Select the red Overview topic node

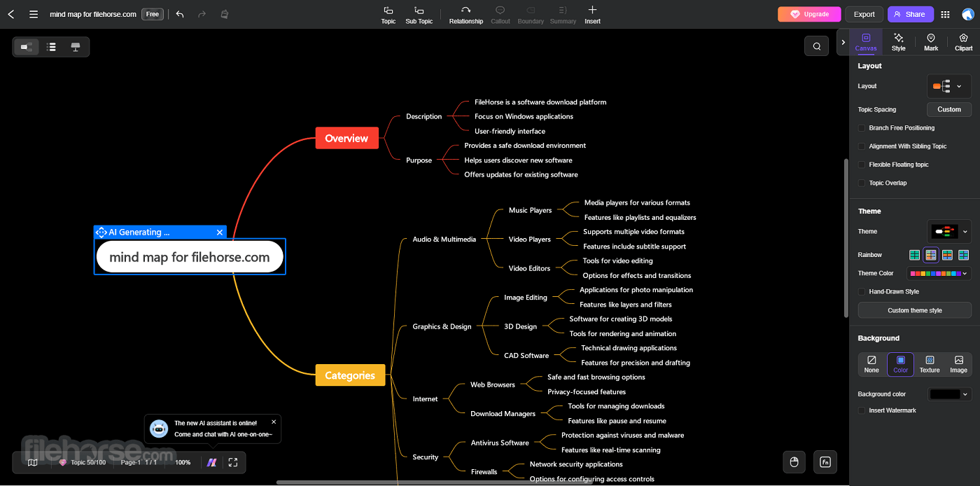point(346,138)
